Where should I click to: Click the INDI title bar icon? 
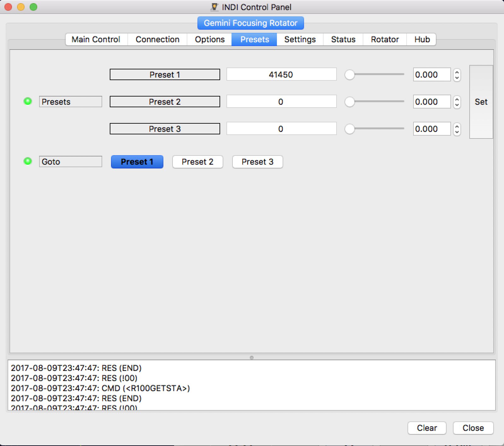tap(214, 7)
